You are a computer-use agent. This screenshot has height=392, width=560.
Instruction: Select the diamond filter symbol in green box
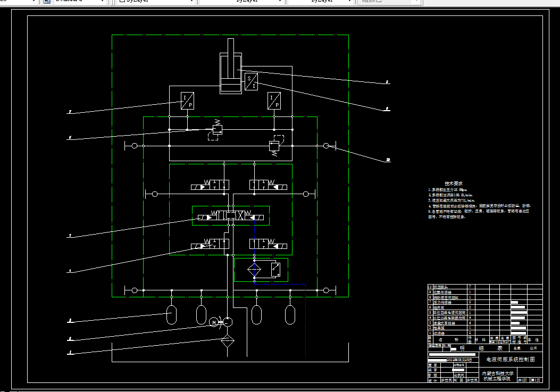click(x=254, y=270)
